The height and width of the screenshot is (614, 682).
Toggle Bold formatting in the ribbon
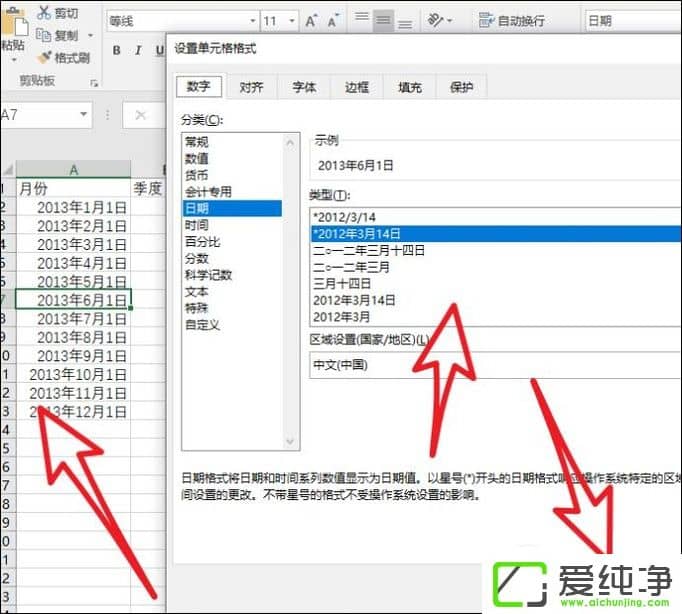click(x=117, y=51)
